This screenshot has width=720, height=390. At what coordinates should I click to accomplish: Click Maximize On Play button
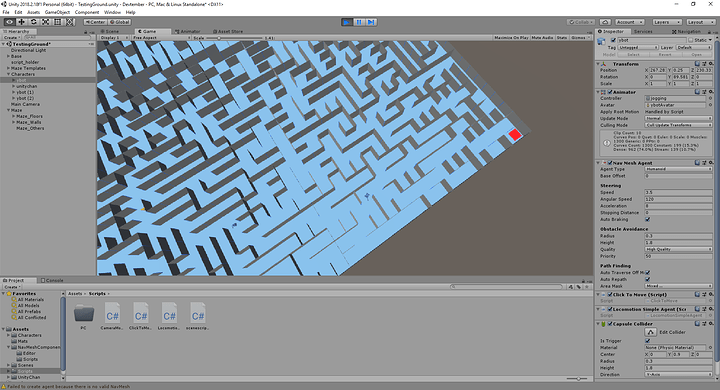coord(512,38)
